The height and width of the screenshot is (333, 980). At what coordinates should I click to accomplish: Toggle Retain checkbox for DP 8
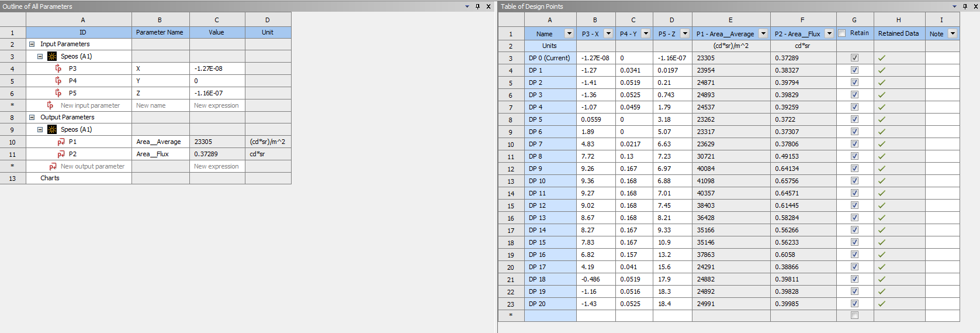(x=854, y=156)
